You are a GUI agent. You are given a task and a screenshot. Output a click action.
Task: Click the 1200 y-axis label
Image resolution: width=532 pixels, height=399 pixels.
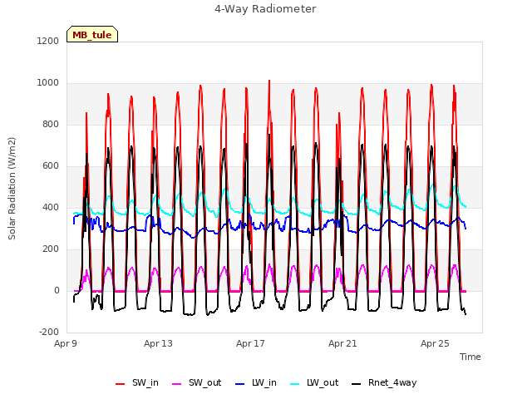(48, 41)
